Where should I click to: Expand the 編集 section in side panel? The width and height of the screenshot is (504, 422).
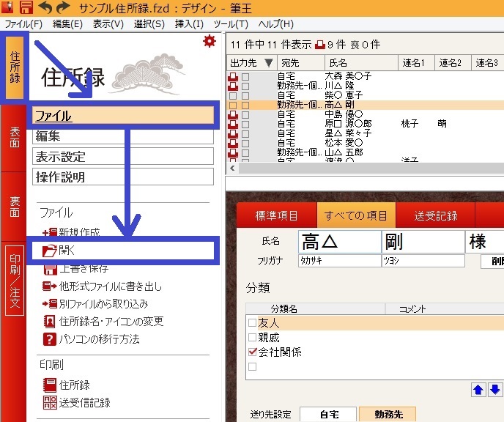[122, 136]
